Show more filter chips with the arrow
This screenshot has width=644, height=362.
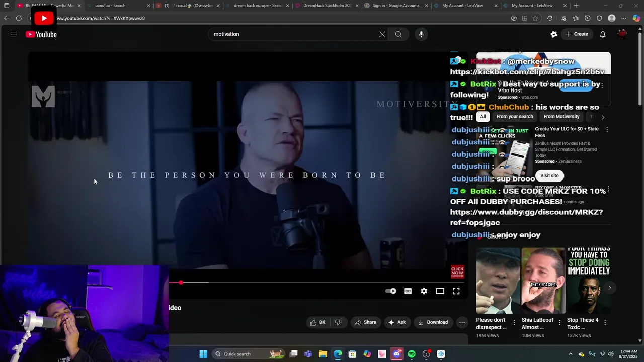click(x=603, y=117)
